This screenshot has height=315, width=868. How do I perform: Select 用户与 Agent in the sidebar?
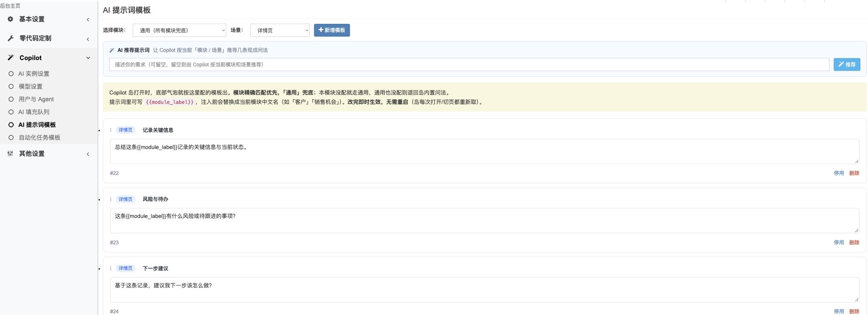click(36, 99)
